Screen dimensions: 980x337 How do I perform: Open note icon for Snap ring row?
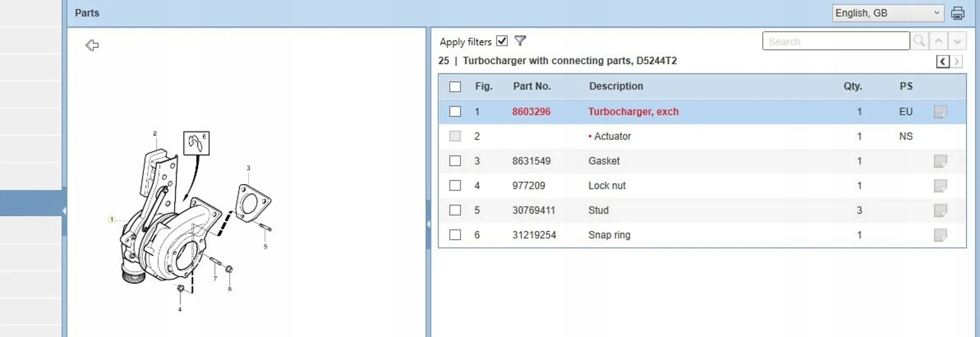940,235
